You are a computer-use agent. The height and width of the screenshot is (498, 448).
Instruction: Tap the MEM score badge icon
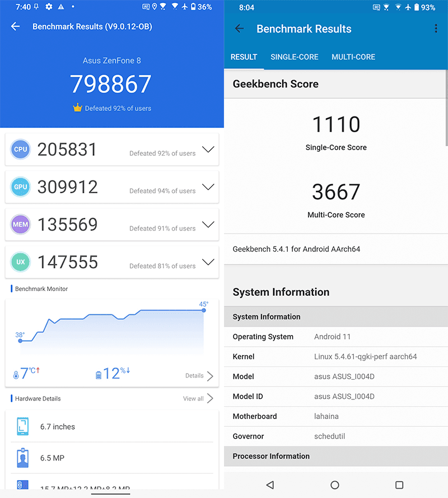click(21, 225)
